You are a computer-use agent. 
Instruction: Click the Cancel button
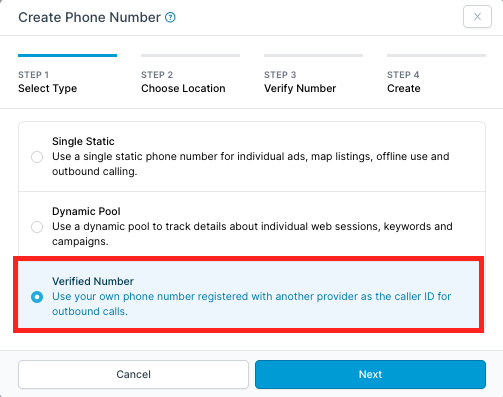pos(133,374)
